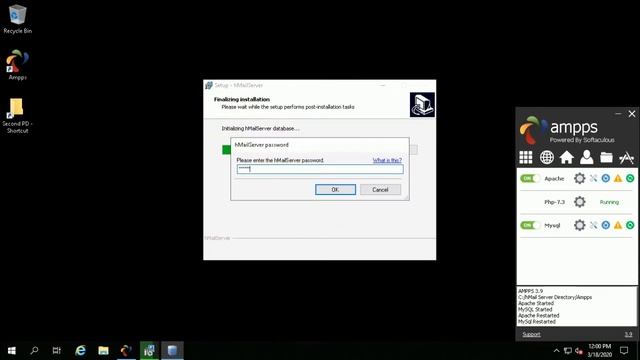Viewport: 640px width, 360px height.
Task: Open the AMPPS Support link
Action: (531, 334)
